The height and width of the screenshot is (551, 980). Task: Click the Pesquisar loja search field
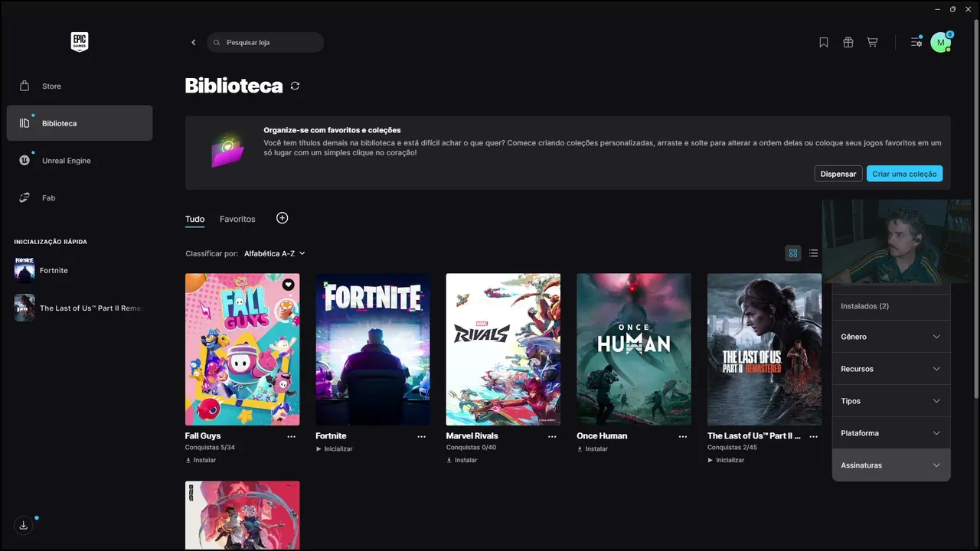[265, 42]
